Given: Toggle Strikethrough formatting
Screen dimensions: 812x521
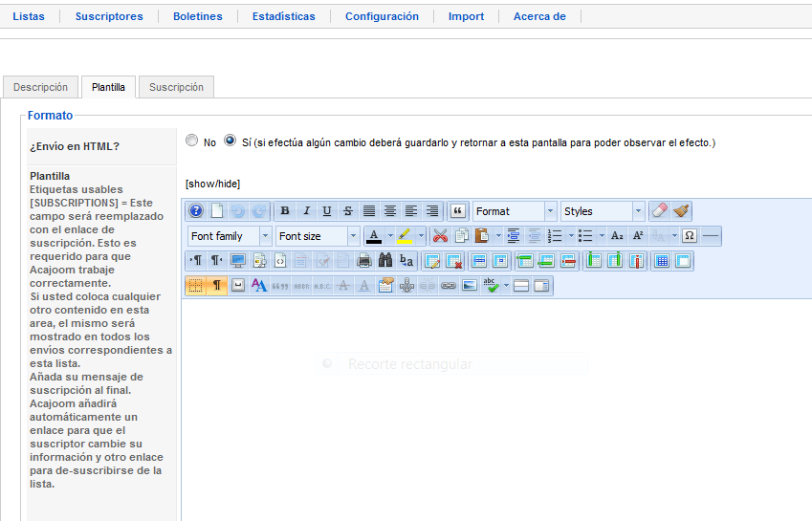Looking at the screenshot, I should tap(348, 211).
